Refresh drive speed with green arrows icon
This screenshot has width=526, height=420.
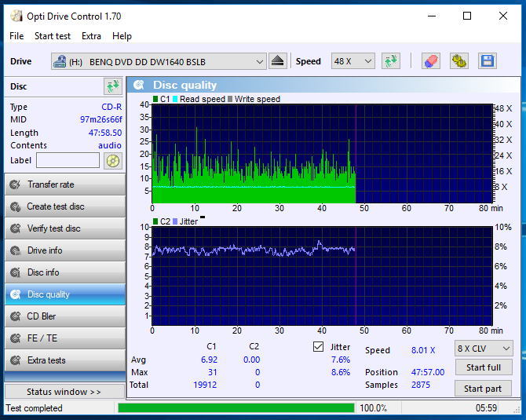(x=391, y=61)
